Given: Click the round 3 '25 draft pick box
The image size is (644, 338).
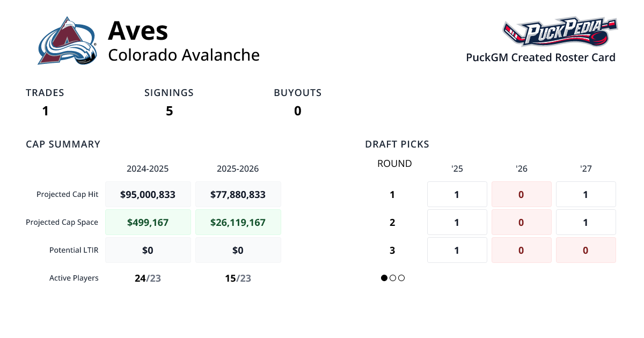Looking at the screenshot, I should pyautogui.click(x=457, y=250).
